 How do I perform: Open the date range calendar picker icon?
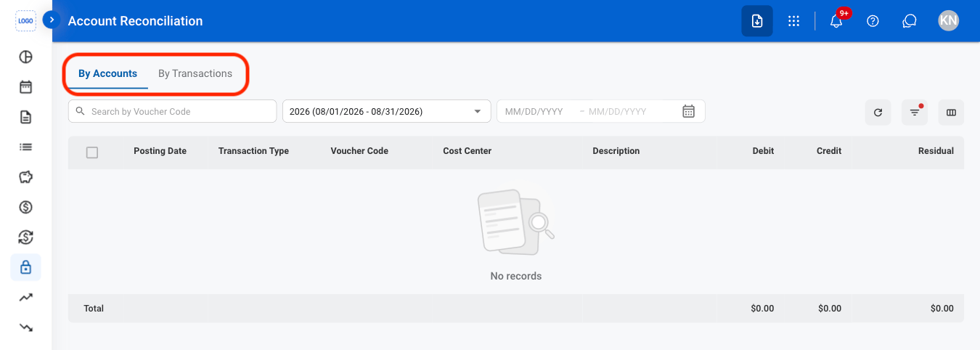[x=689, y=111]
